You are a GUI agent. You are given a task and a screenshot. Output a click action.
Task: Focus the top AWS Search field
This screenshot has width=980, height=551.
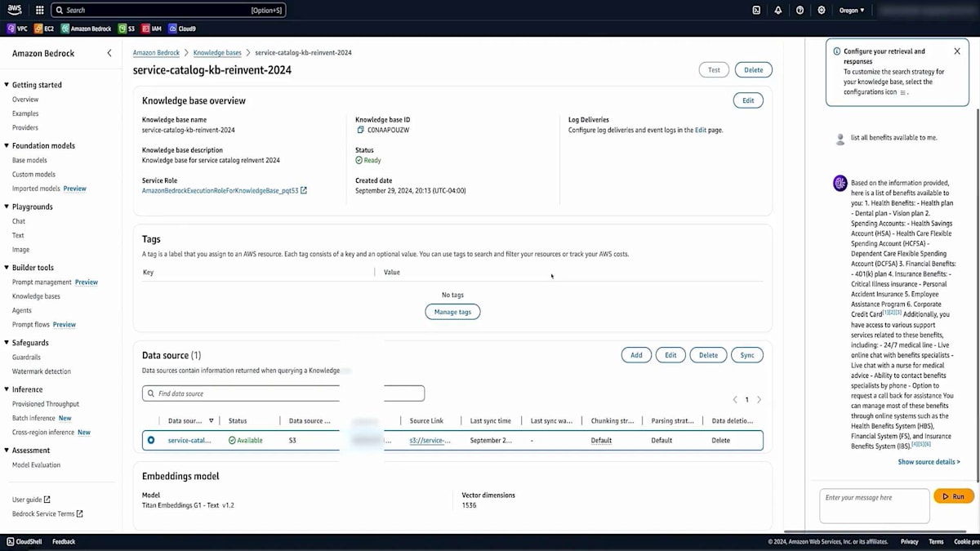pyautogui.click(x=168, y=11)
